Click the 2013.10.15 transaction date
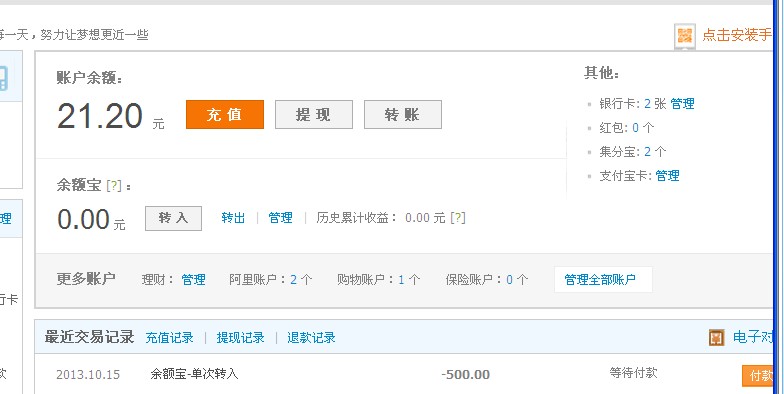 [x=88, y=374]
